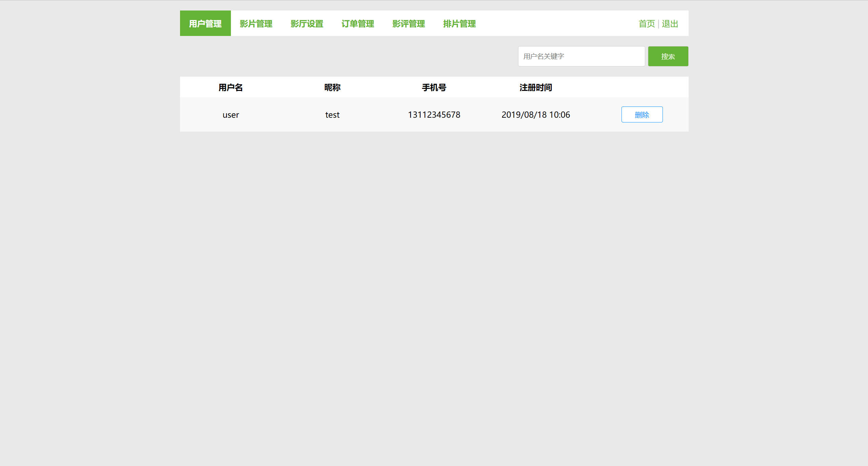Click the 首页 link
The height and width of the screenshot is (466, 868).
coord(647,24)
